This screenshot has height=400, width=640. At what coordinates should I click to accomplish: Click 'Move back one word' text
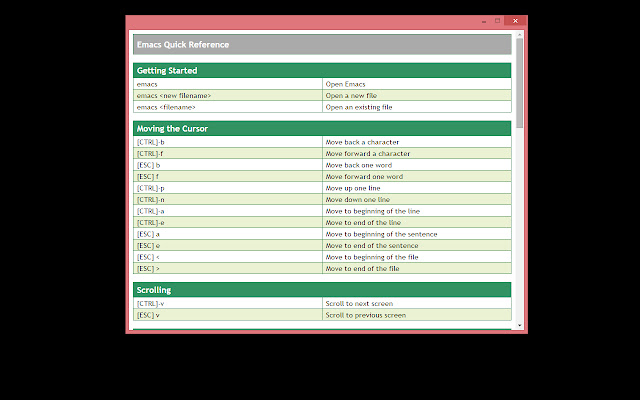(359, 165)
